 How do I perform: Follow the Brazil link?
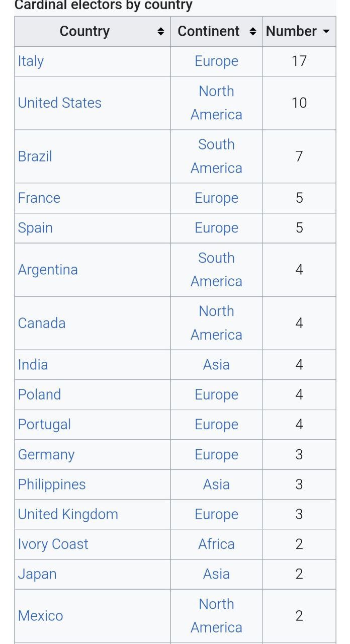35,156
